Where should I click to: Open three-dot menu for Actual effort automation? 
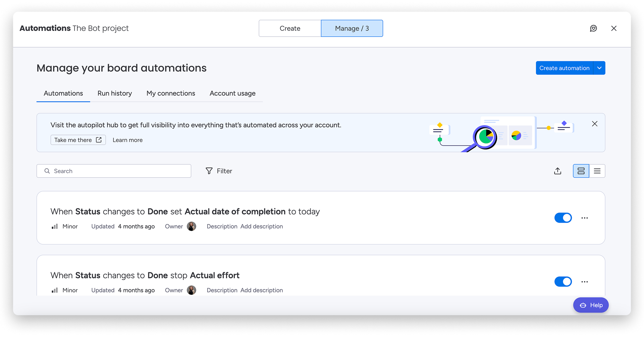(x=585, y=282)
